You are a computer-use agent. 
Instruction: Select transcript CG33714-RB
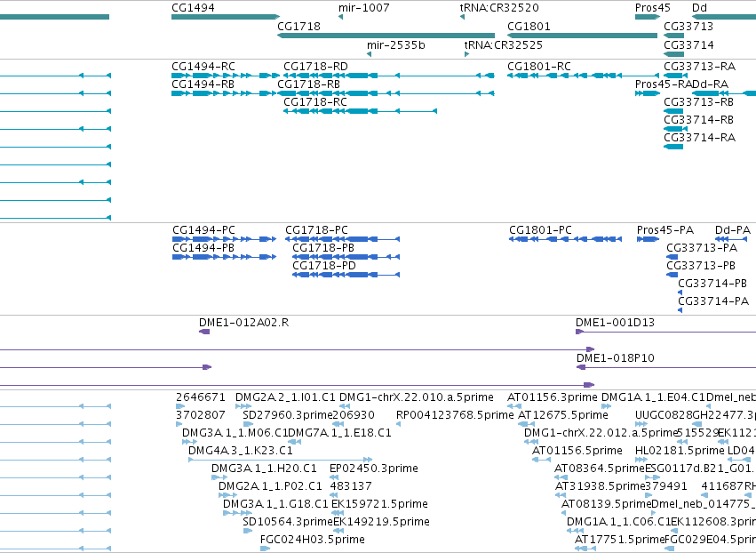point(675,129)
